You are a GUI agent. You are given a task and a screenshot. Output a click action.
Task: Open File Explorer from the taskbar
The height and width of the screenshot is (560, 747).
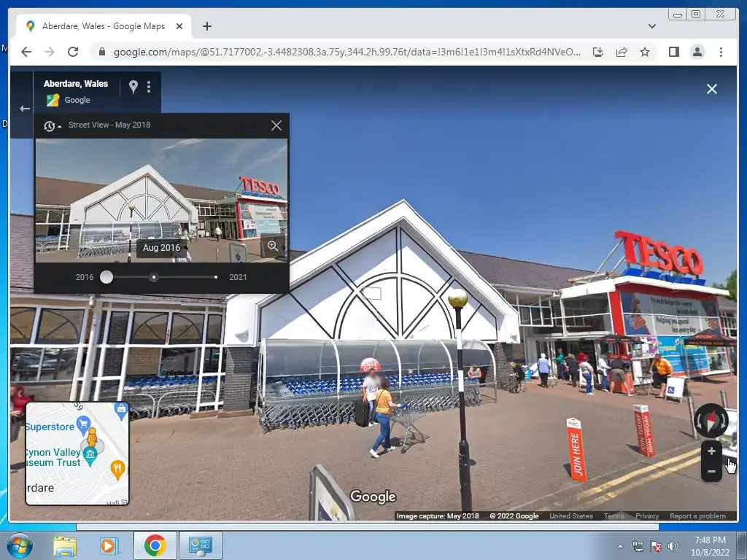point(65,545)
